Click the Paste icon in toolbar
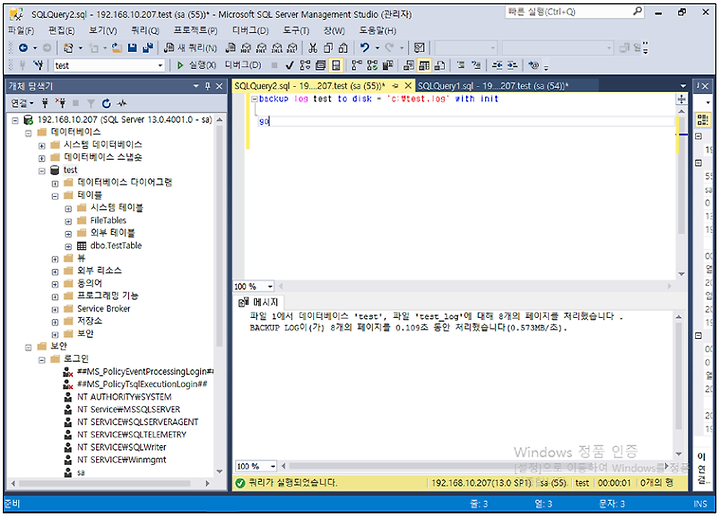 pos(343,48)
